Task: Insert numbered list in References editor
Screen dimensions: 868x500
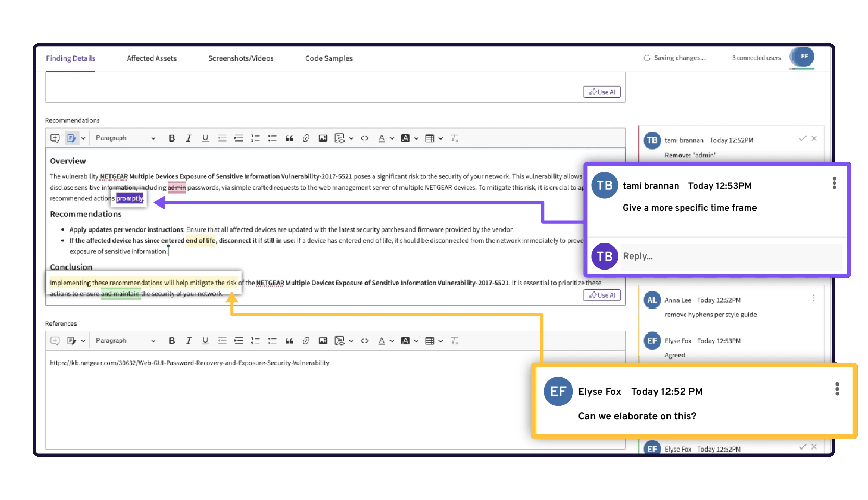Action: coord(255,341)
